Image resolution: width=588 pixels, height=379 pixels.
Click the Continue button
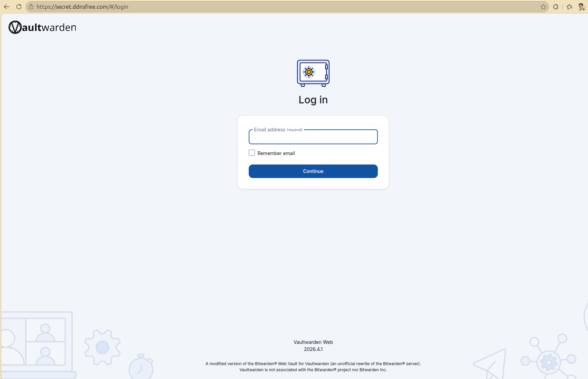[x=313, y=171]
